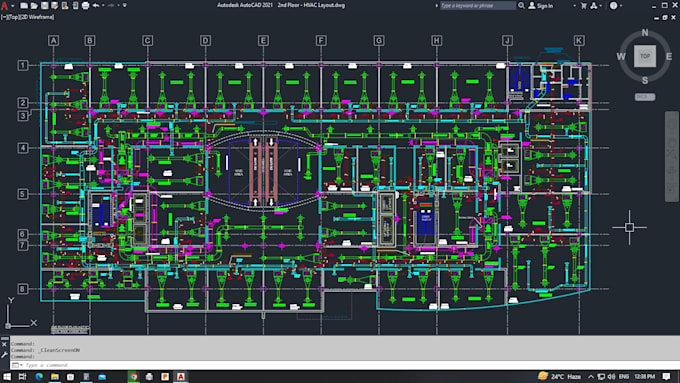680x383 pixels.
Task: Undo last action with the Undo arrow
Action: [96, 6]
